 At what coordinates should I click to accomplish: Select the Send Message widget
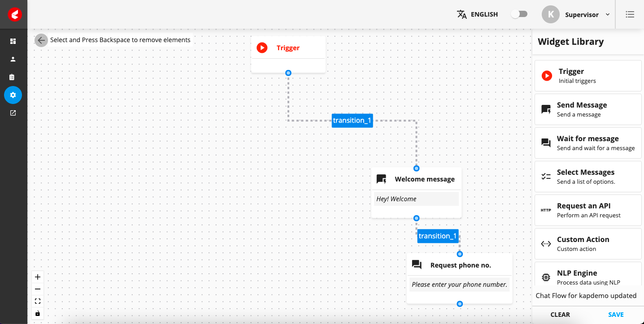(x=588, y=109)
